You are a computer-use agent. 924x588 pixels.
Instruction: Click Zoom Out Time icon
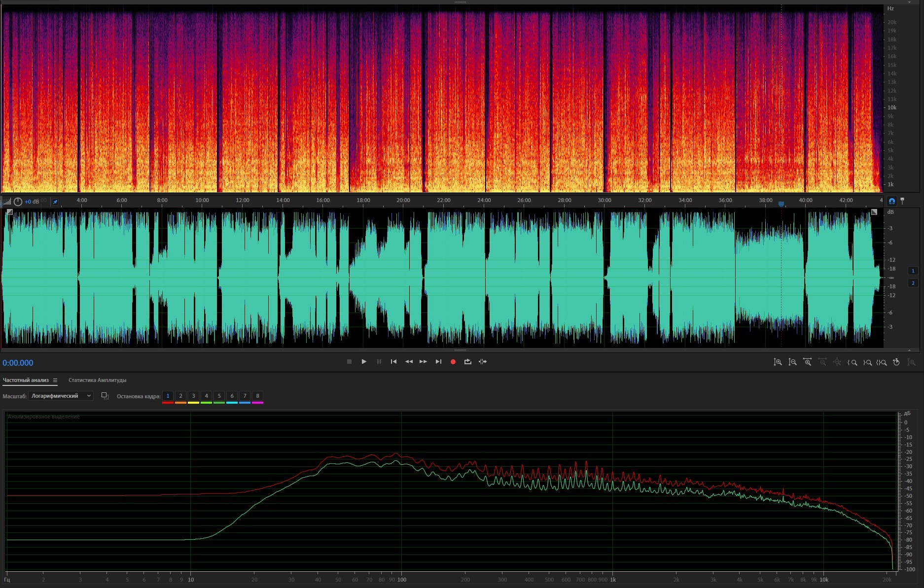click(822, 362)
